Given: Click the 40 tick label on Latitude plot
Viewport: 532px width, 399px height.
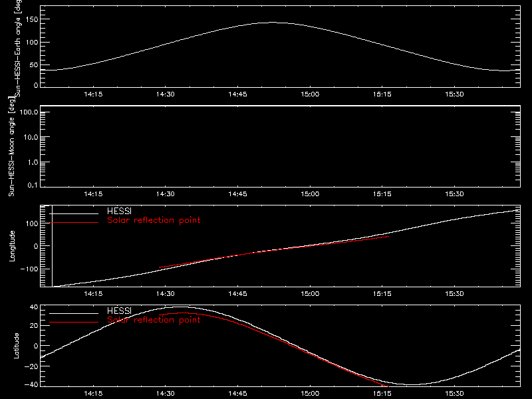Looking at the screenshot, I should 34,307.
